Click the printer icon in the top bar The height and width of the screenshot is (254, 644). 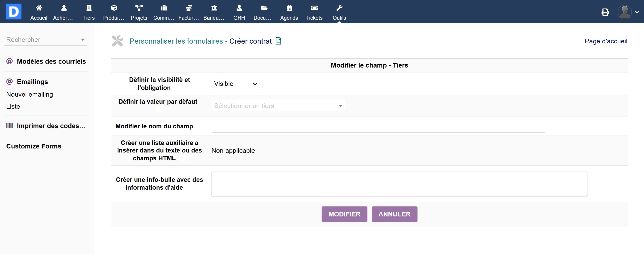click(x=605, y=12)
